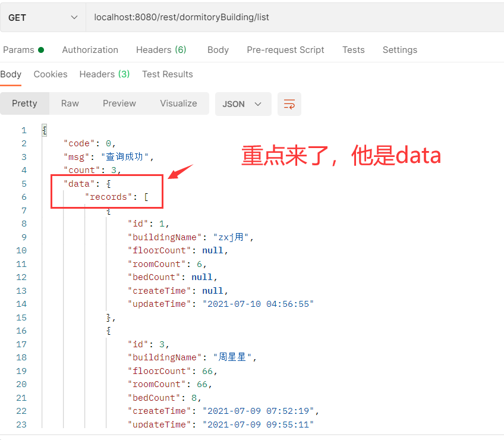This screenshot has height=440, width=504.
Task: Switch to the Preview response view
Action: click(119, 103)
